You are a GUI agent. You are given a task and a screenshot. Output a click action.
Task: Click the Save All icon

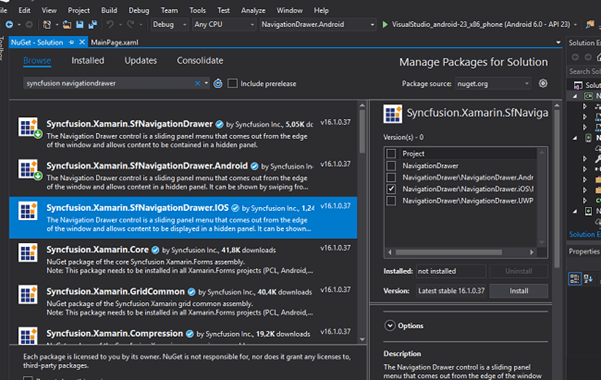coord(92,25)
